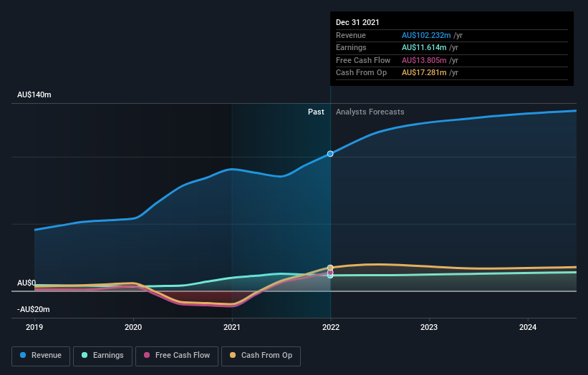Click the 2019 x-axis label
The height and width of the screenshot is (375, 588).
pos(34,327)
